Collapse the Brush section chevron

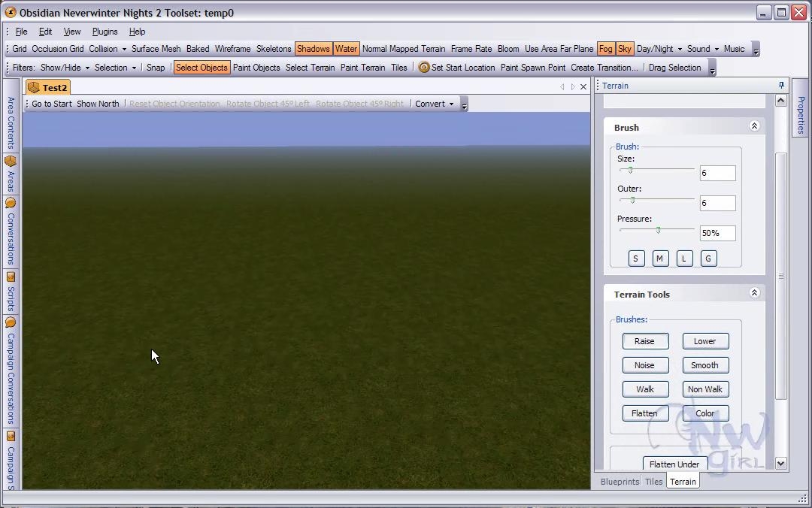click(754, 126)
